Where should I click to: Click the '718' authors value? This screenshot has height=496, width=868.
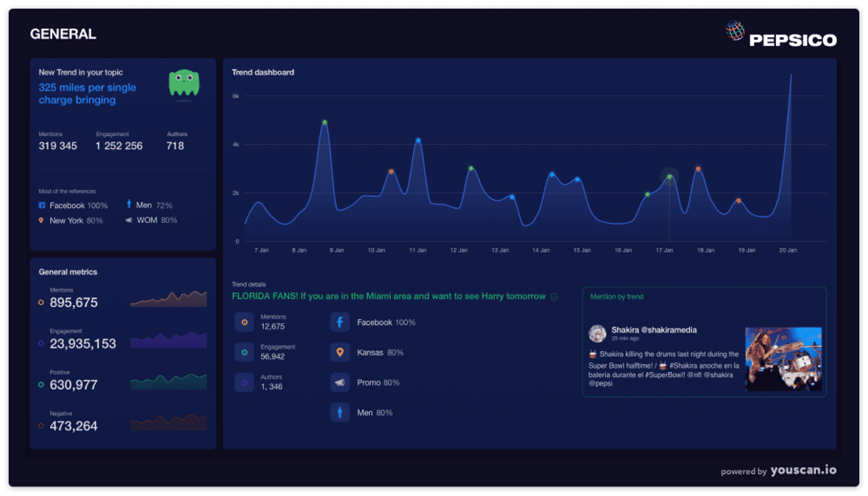click(175, 146)
